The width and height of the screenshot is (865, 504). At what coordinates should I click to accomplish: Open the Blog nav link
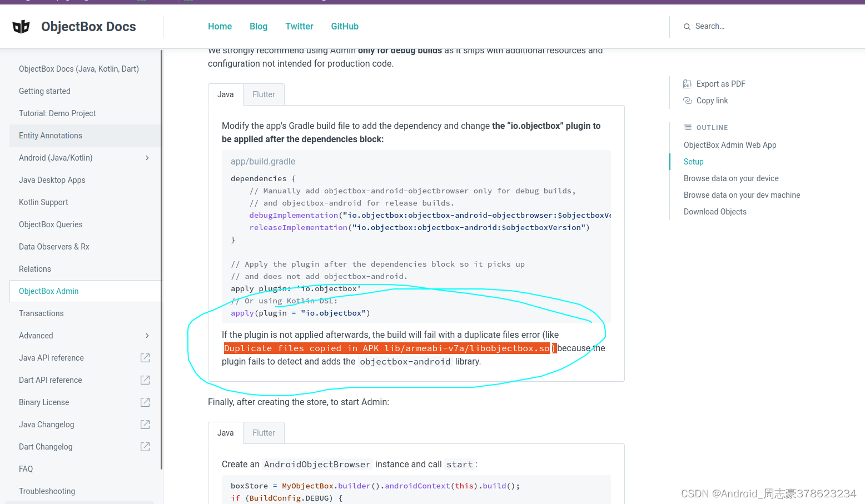pyautogui.click(x=258, y=26)
